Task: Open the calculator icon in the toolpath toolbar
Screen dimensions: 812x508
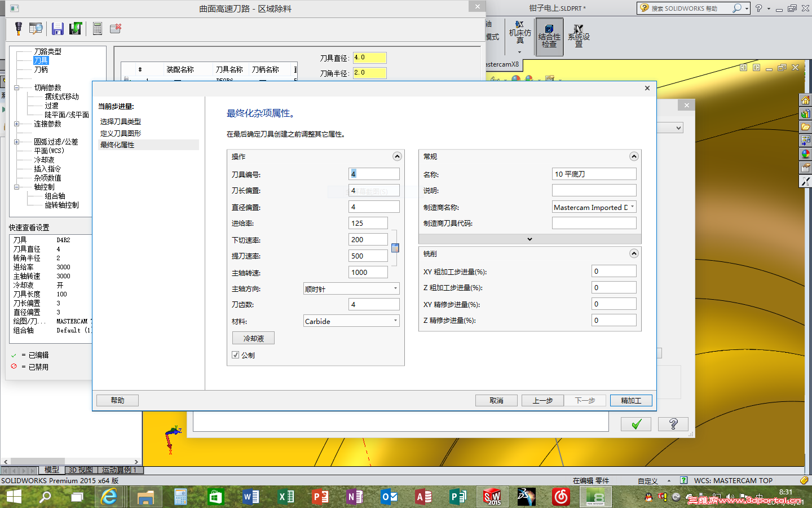Action: point(98,28)
